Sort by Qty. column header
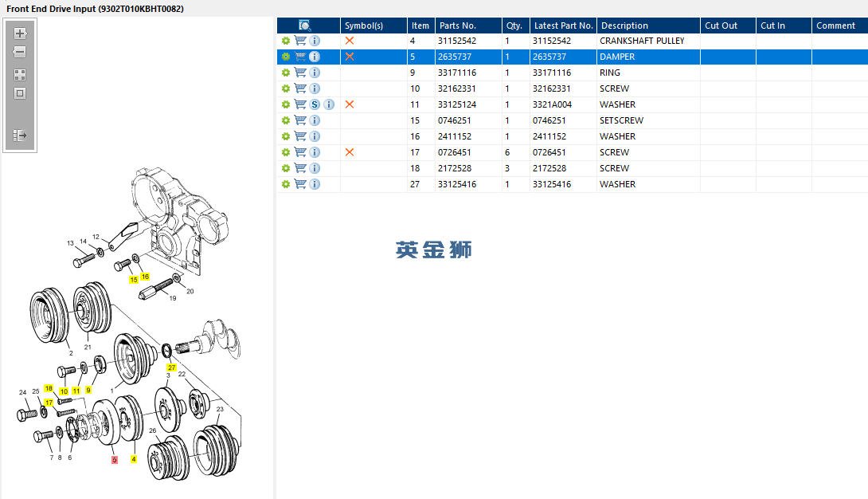This screenshot has height=499, width=868. pyautogui.click(x=515, y=26)
